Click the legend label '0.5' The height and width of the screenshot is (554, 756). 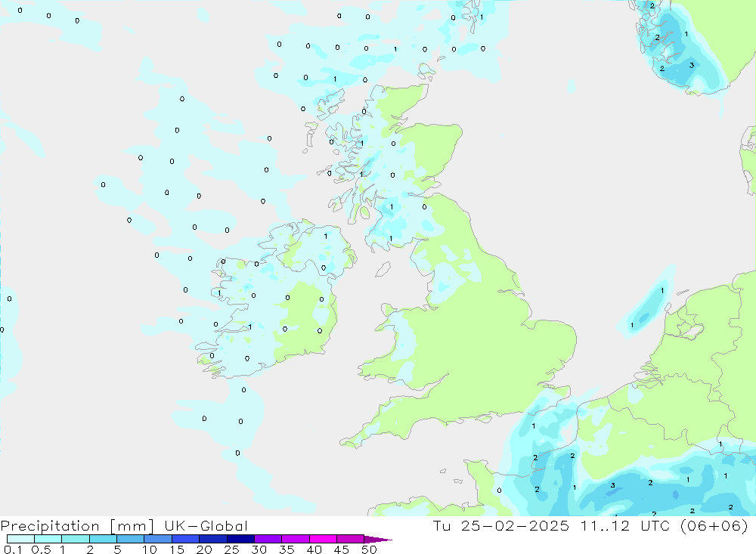pos(41,549)
